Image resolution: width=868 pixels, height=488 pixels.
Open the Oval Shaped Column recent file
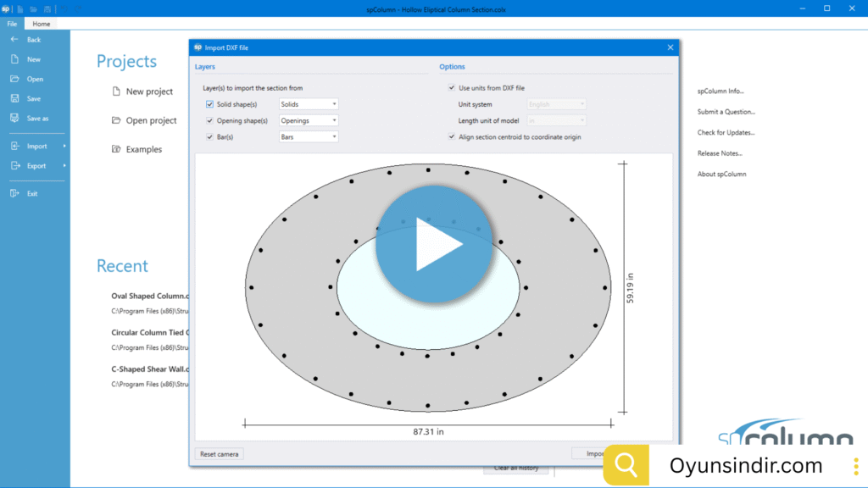point(150,297)
